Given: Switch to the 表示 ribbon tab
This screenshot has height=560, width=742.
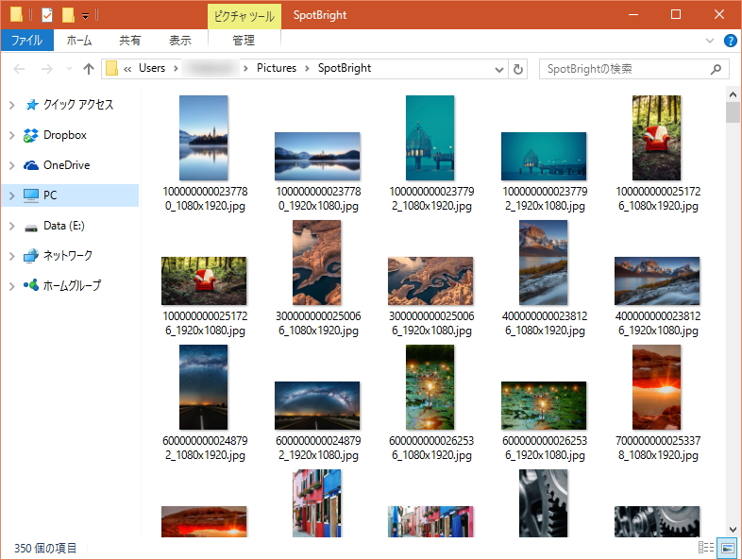Looking at the screenshot, I should 180,41.
